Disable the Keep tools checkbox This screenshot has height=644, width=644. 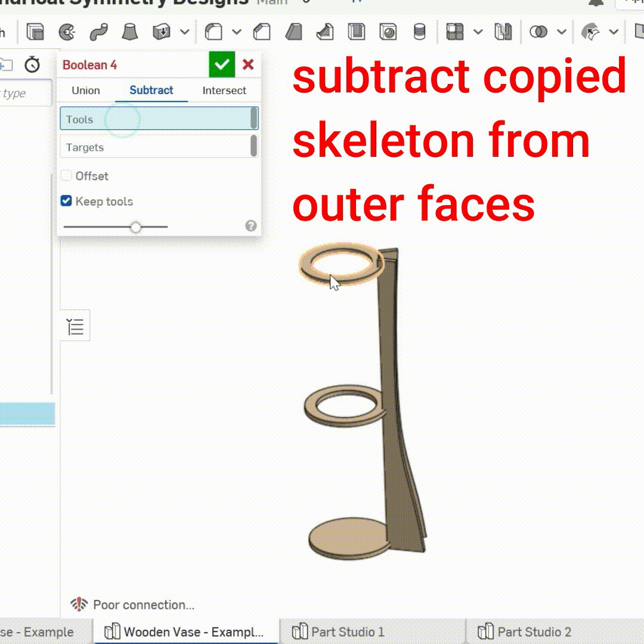click(x=66, y=200)
